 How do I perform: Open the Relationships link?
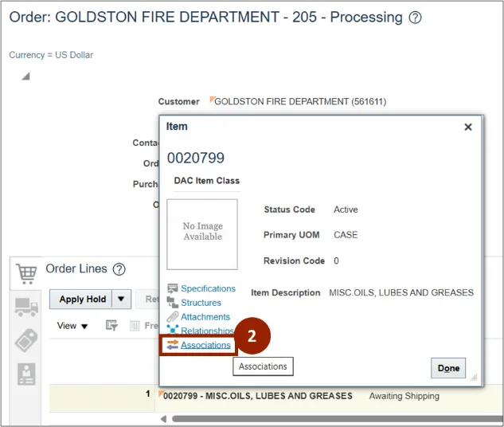click(x=207, y=331)
